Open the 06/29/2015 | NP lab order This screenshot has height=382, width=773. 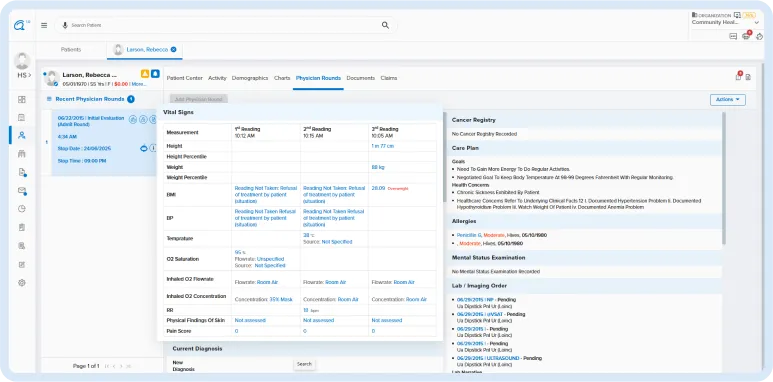pyautogui.click(x=475, y=299)
